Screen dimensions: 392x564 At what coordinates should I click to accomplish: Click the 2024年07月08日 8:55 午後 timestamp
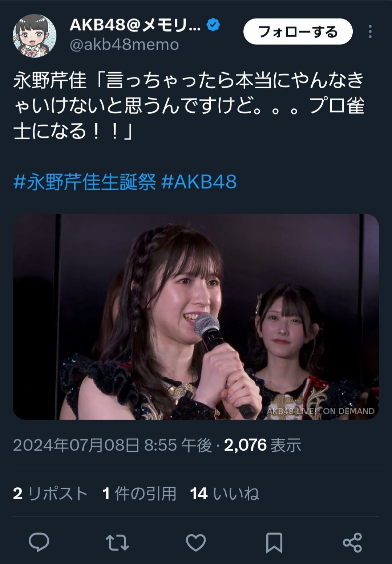click(112, 445)
